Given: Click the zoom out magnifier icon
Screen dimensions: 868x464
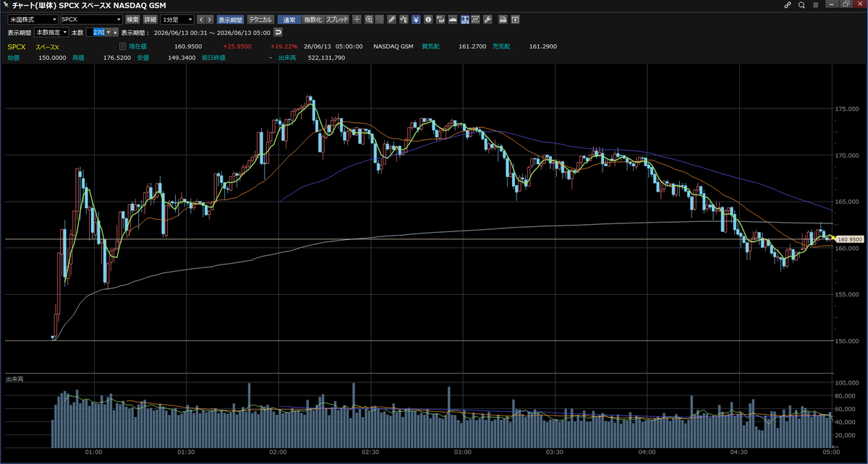Looking at the screenshot, I should pyautogui.click(x=379, y=20).
